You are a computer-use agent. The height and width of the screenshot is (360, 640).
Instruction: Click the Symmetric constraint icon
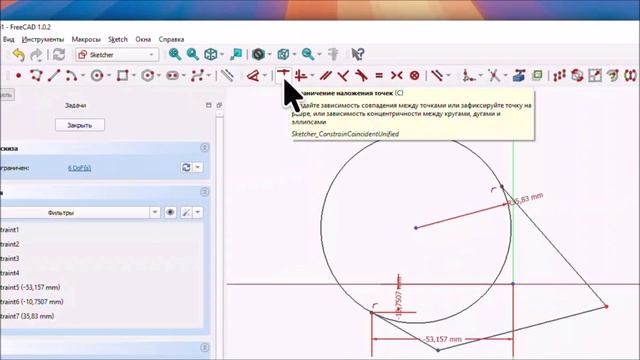pos(396,76)
